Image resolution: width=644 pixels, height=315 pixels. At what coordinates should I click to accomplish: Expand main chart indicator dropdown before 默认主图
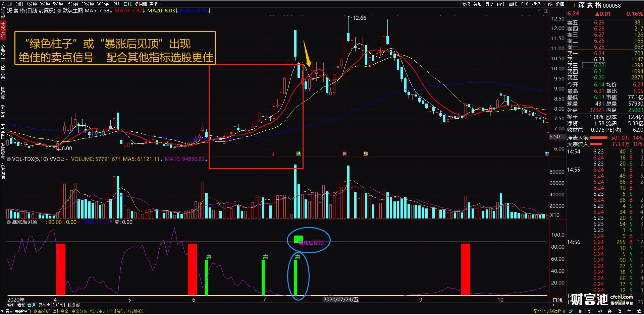59,11
